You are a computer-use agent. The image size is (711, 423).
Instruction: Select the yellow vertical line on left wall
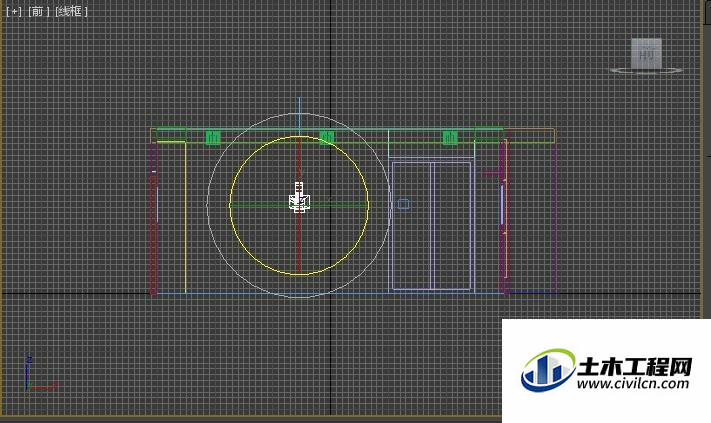point(185,218)
